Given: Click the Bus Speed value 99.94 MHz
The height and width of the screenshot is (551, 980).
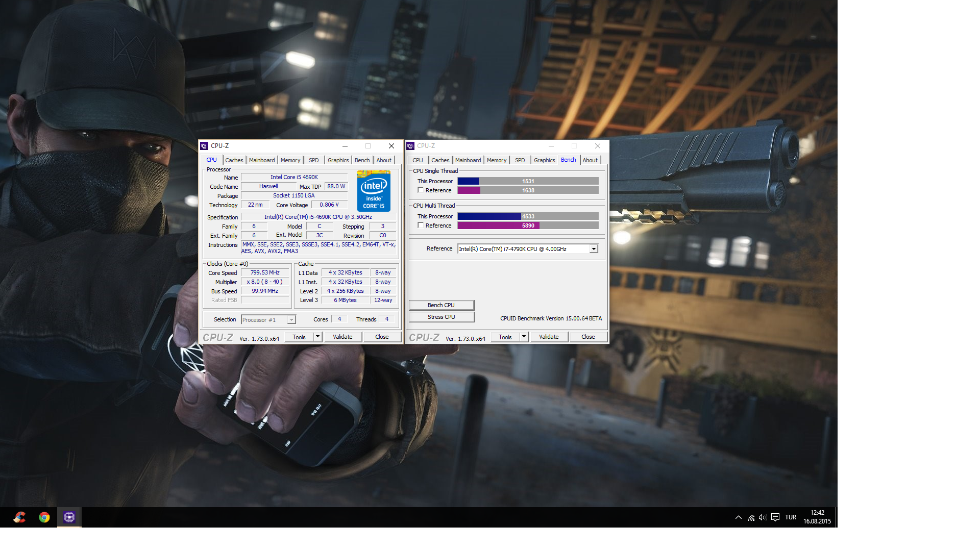Looking at the screenshot, I should [x=265, y=291].
